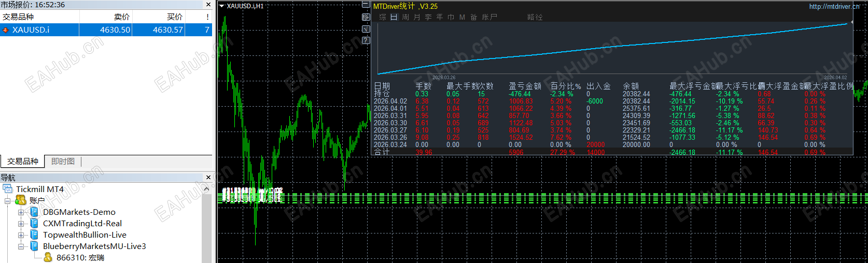
Task: Open the question mark help icon
Action: pos(366,40)
